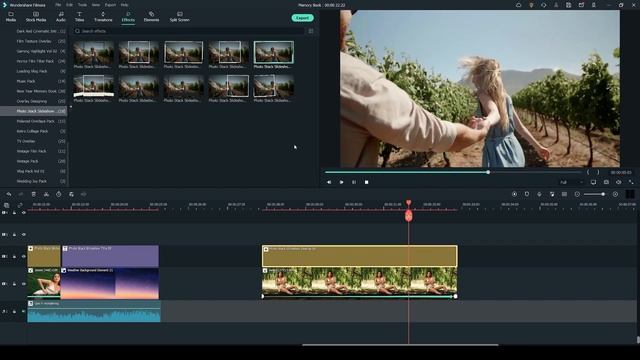Open the Full preview quality dropdown
Screen dimensions: 640x360
click(571, 182)
